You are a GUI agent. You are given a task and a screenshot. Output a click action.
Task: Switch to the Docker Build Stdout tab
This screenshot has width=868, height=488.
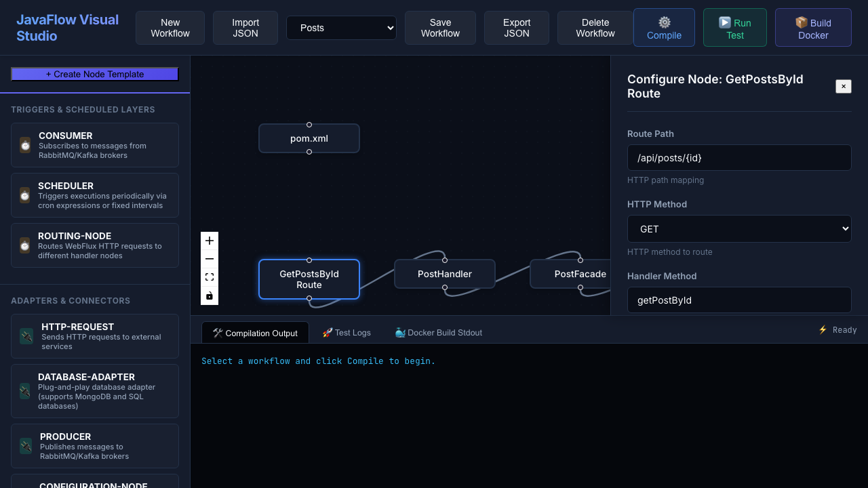[438, 333]
